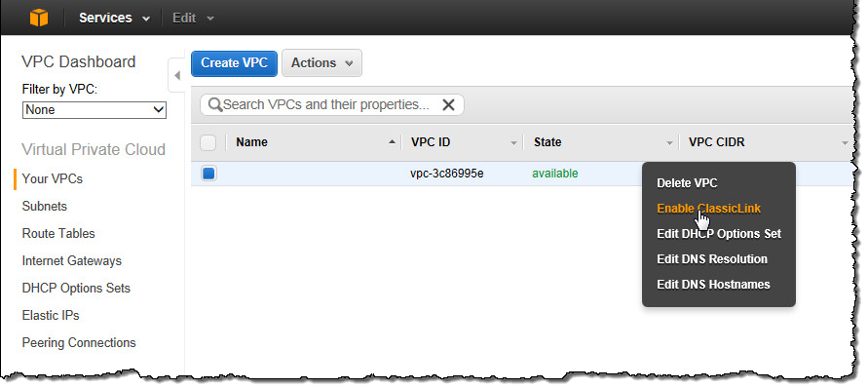
Task: Click the Create VPC button
Action: pyautogui.click(x=234, y=63)
